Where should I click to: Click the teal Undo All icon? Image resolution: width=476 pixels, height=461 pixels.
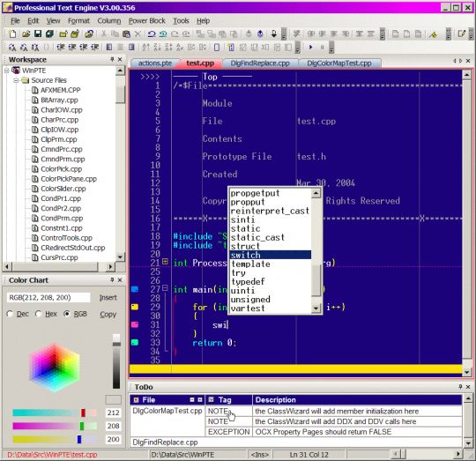(x=163, y=33)
